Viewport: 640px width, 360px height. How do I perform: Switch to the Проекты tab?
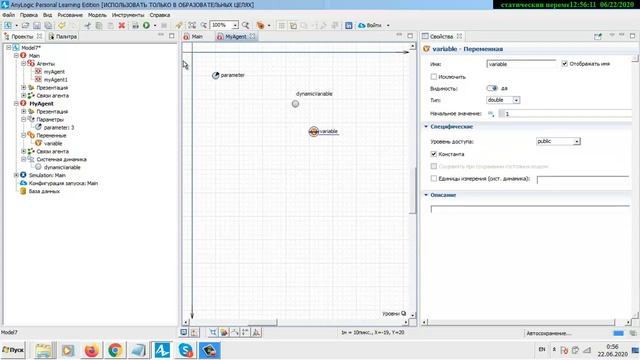tap(22, 36)
